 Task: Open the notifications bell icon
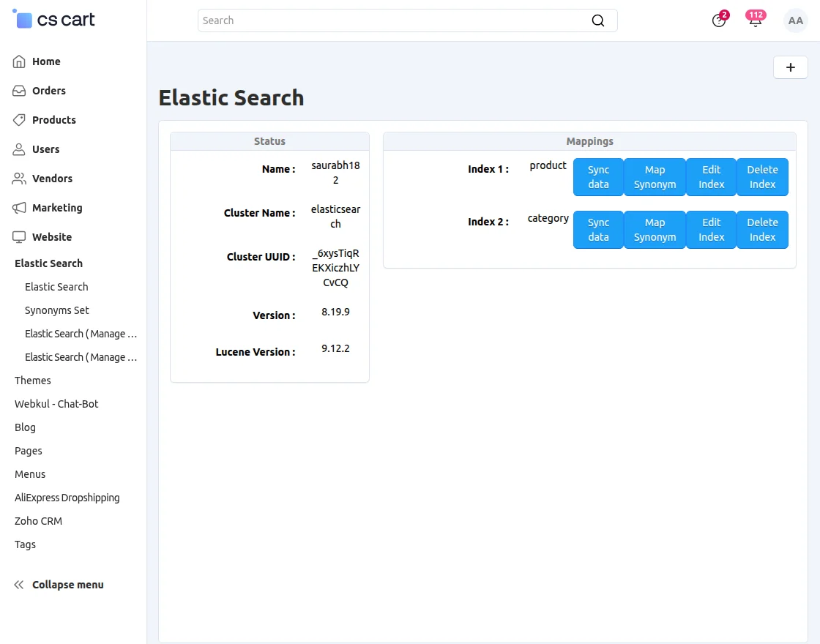point(755,20)
